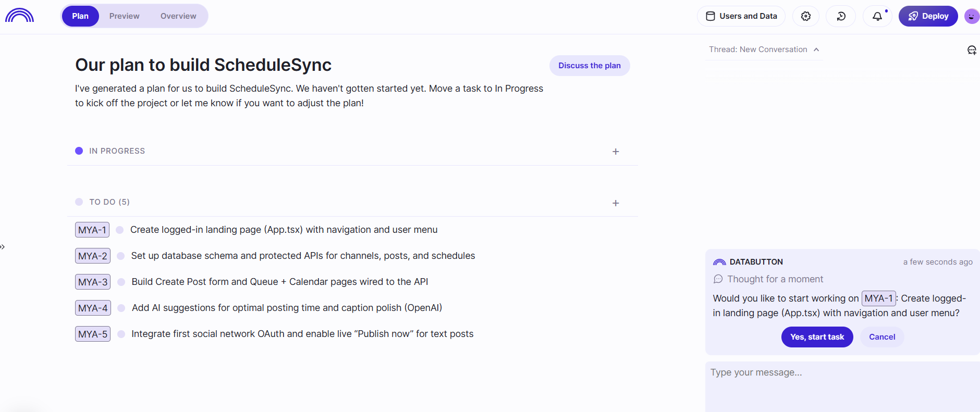The image size is (980, 412).
Task: Collapse the TO DO (5) section header
Action: click(x=103, y=202)
